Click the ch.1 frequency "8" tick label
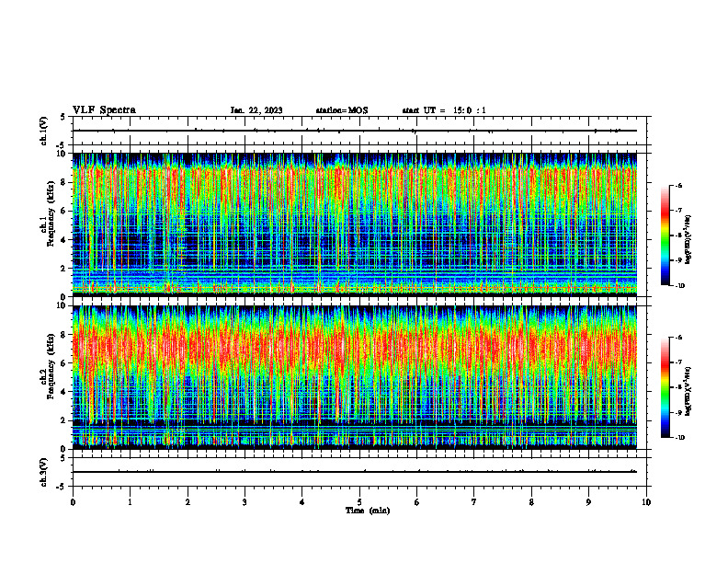This screenshot has width=728, height=563. pyautogui.click(x=64, y=182)
